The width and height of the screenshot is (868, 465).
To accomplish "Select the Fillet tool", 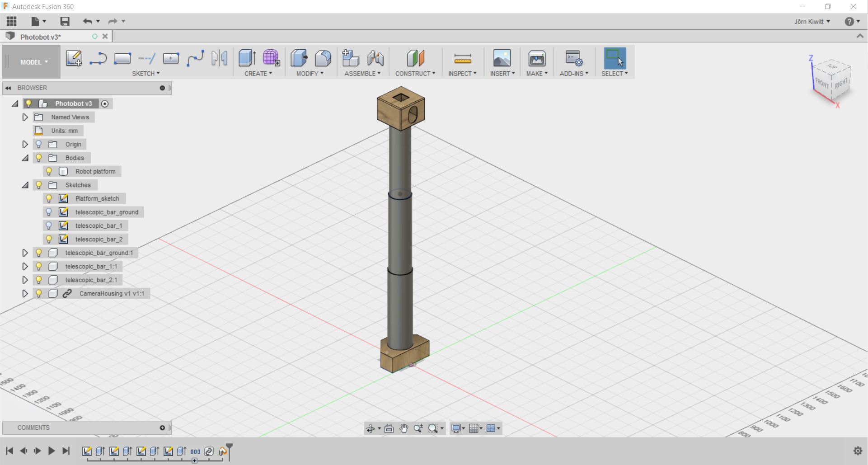I will [x=323, y=58].
